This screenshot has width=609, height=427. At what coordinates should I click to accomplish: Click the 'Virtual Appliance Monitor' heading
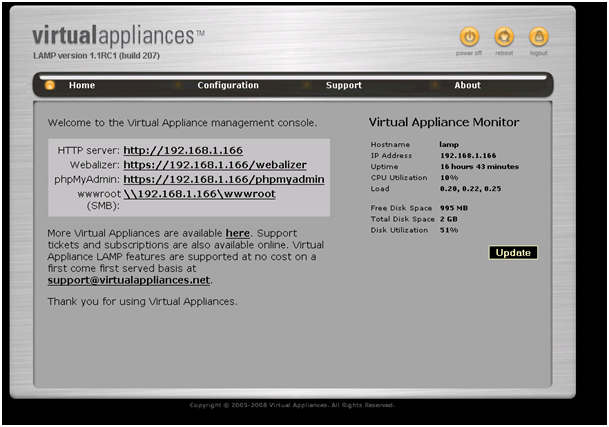[x=444, y=122]
